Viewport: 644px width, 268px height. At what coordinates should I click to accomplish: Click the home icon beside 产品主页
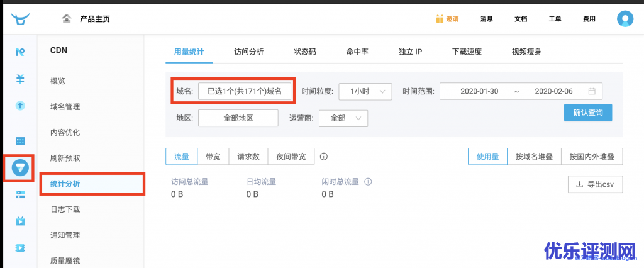pyautogui.click(x=67, y=19)
